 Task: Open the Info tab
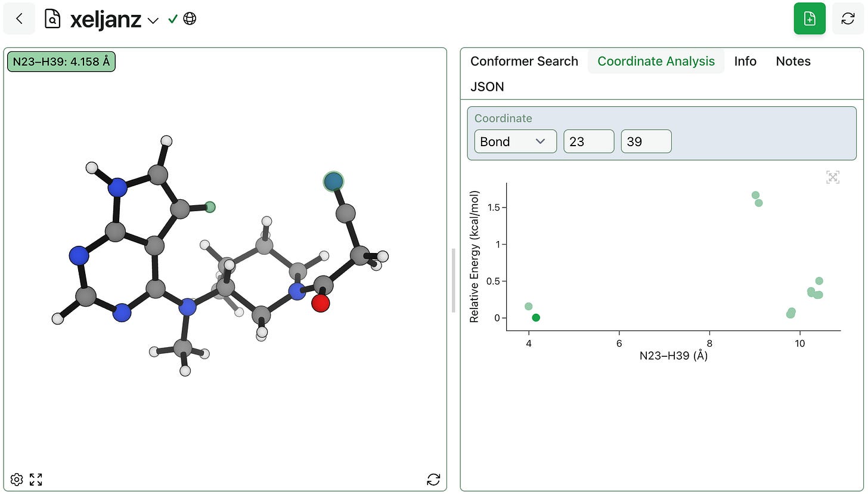pos(745,61)
